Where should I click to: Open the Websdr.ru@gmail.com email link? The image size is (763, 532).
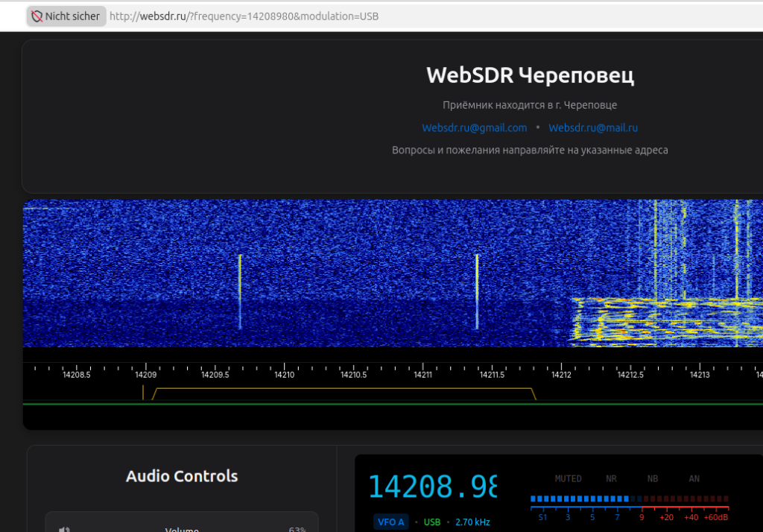click(475, 127)
